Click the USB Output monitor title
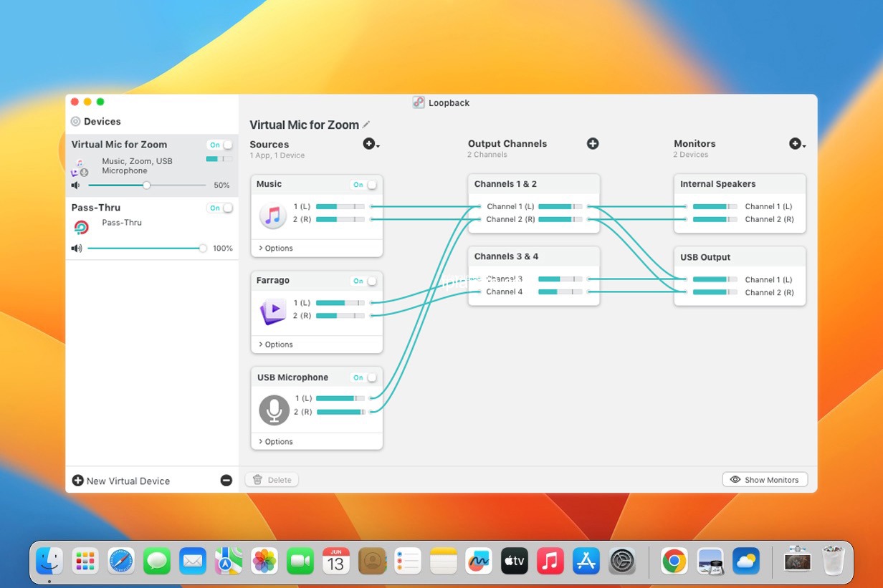The height and width of the screenshot is (588, 883). pyautogui.click(x=705, y=257)
